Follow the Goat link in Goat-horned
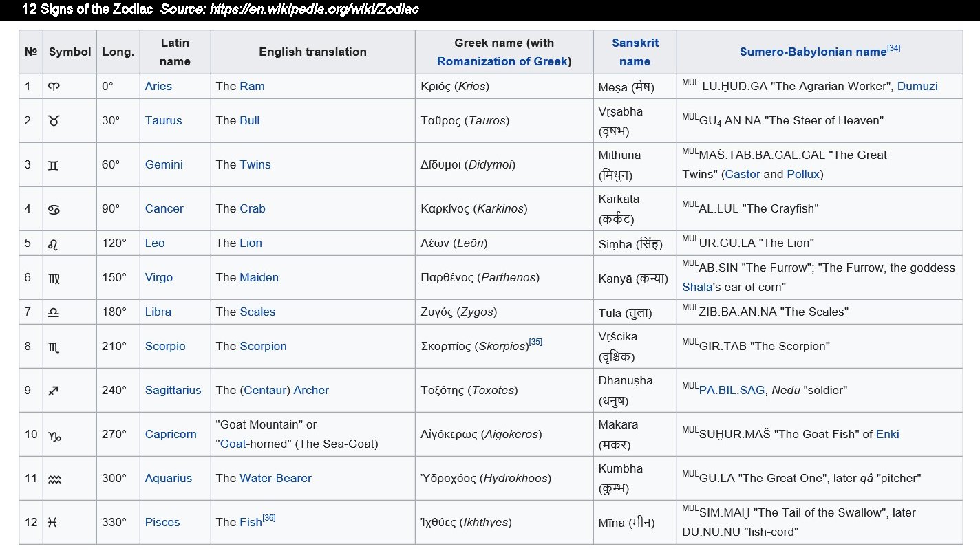 [x=234, y=444]
